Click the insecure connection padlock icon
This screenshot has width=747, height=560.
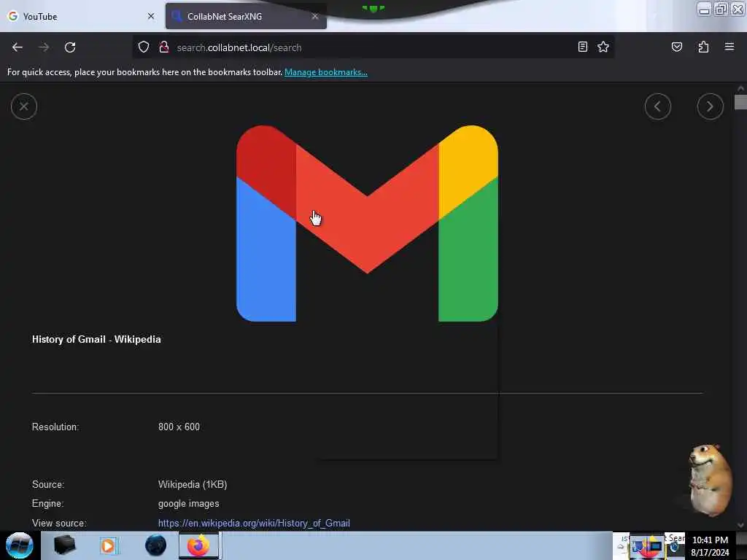coord(164,47)
